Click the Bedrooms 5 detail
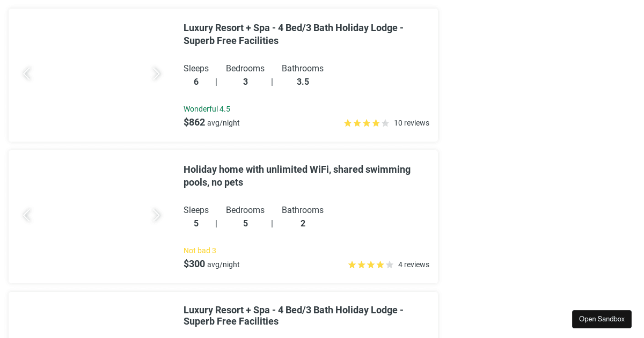Screen dimensions: 644x338 pyautogui.click(x=245, y=217)
